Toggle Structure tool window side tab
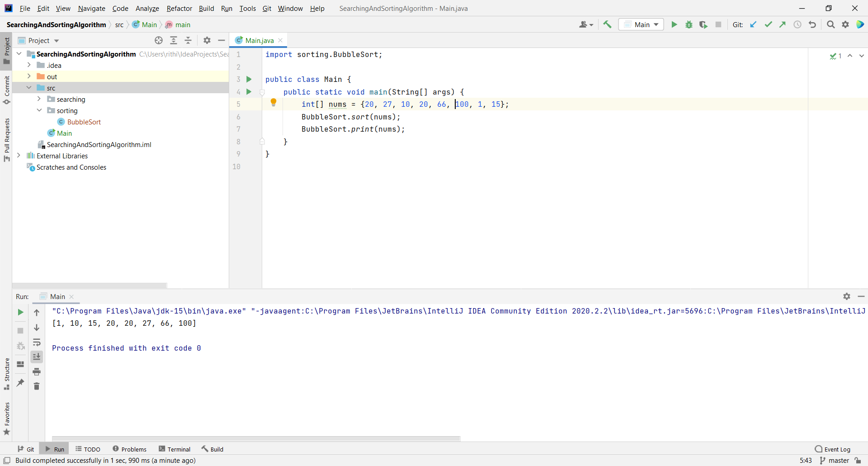Screen dimensions: 868x466 [x=6, y=374]
